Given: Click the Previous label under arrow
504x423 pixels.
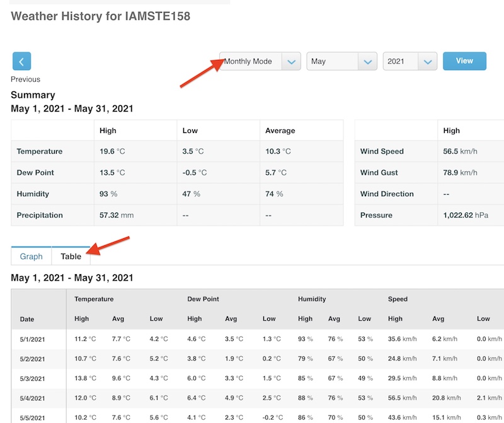Looking at the screenshot, I should (x=25, y=79).
